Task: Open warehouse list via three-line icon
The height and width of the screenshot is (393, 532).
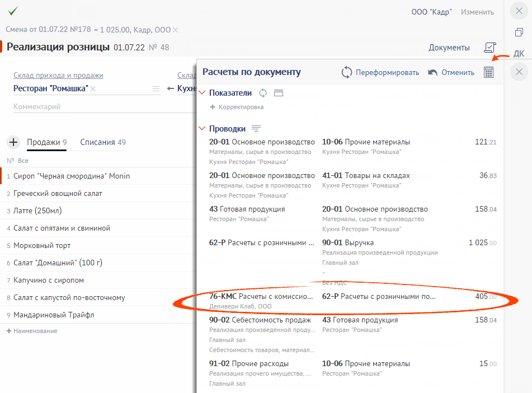Action: [x=156, y=89]
